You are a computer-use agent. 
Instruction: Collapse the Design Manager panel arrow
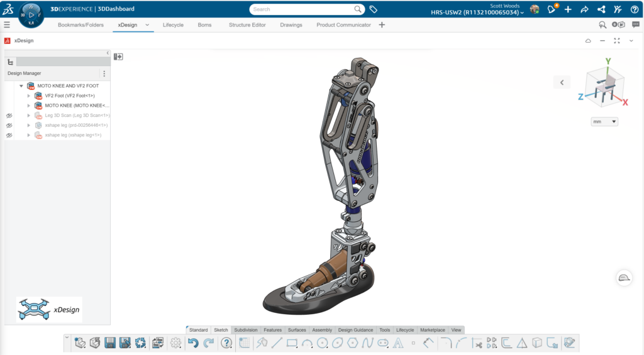(x=108, y=53)
